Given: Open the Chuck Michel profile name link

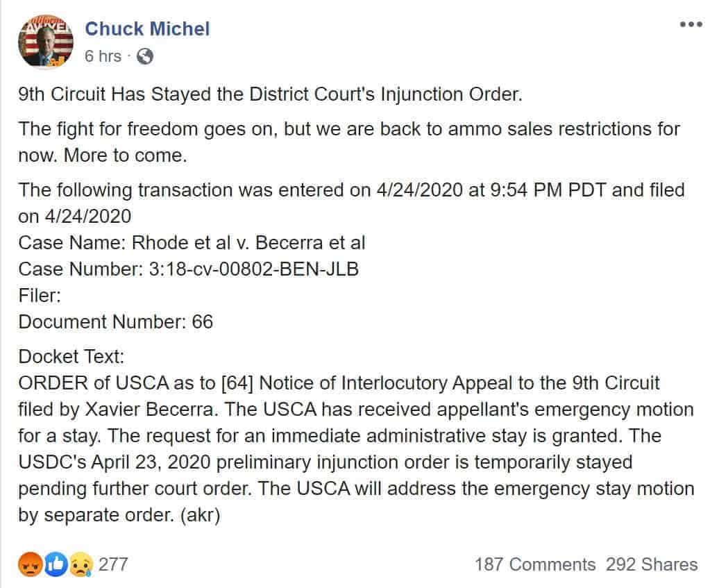Looking at the screenshot, I should (x=146, y=28).
